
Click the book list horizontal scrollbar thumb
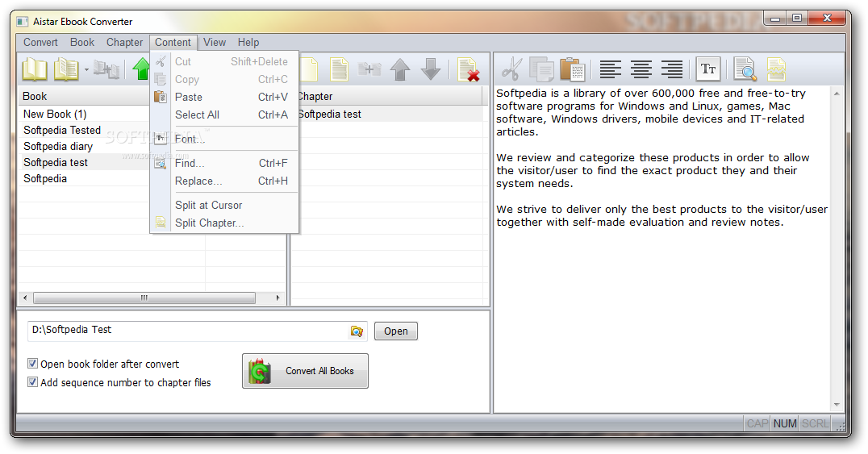(144, 298)
